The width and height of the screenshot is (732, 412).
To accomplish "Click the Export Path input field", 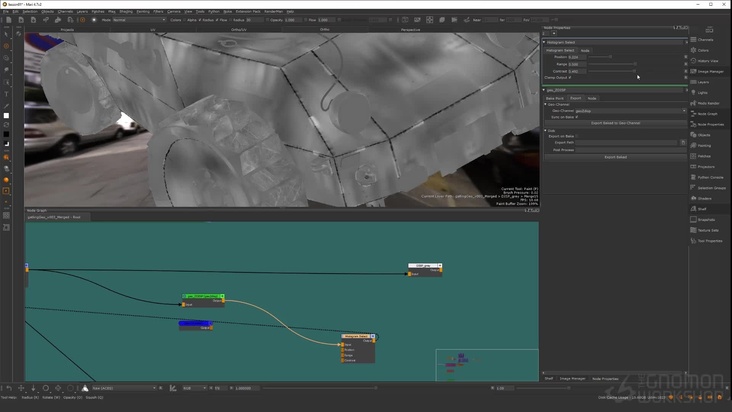I will (x=626, y=143).
